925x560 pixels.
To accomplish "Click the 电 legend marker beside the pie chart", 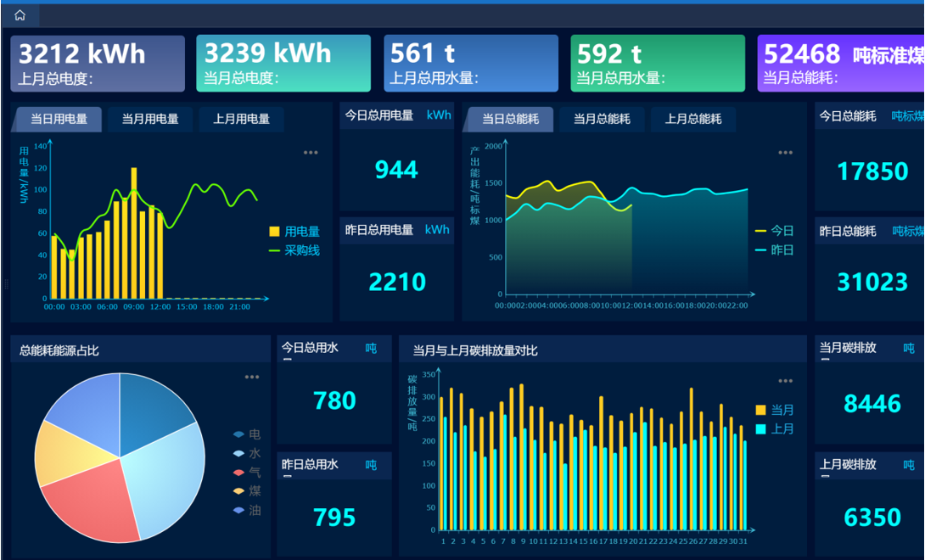I will [239, 434].
